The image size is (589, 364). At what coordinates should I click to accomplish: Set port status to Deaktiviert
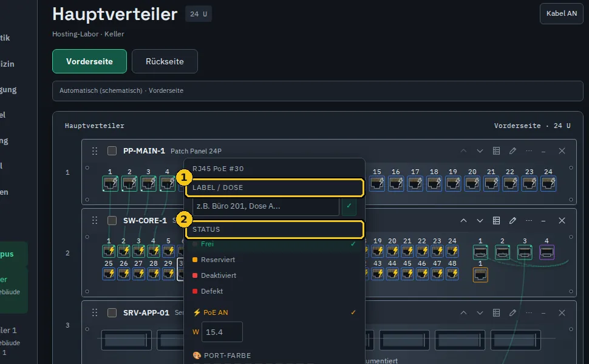[x=274, y=275]
